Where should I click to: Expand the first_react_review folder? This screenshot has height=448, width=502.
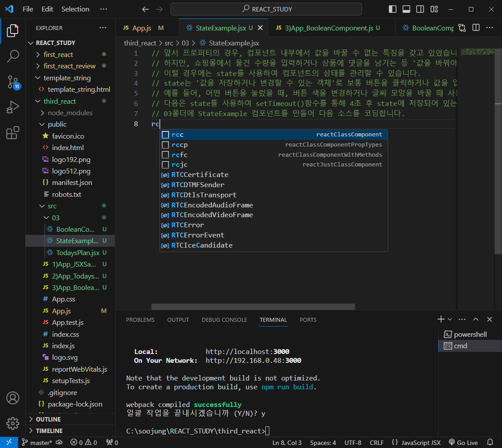coord(38,66)
